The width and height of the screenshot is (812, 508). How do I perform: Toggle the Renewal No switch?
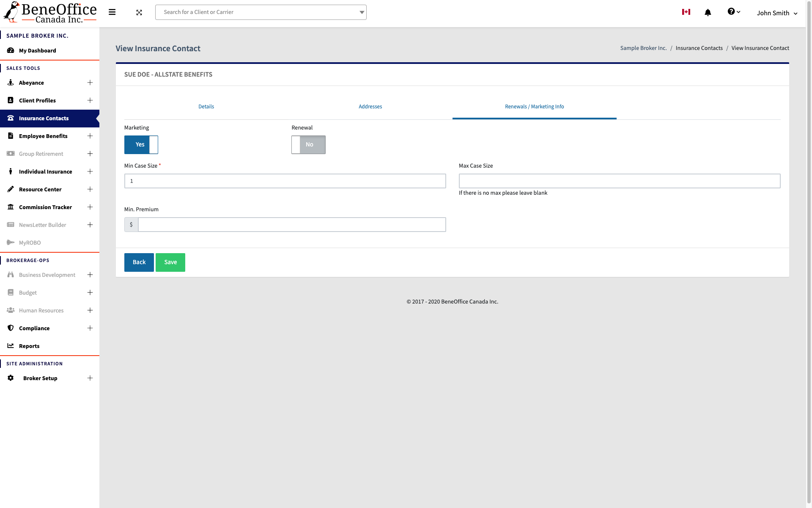[308, 145]
